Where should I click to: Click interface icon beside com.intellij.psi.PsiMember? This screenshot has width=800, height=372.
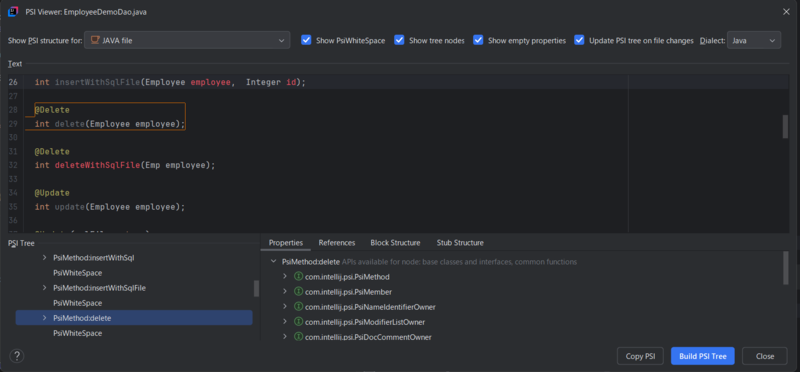click(x=299, y=292)
